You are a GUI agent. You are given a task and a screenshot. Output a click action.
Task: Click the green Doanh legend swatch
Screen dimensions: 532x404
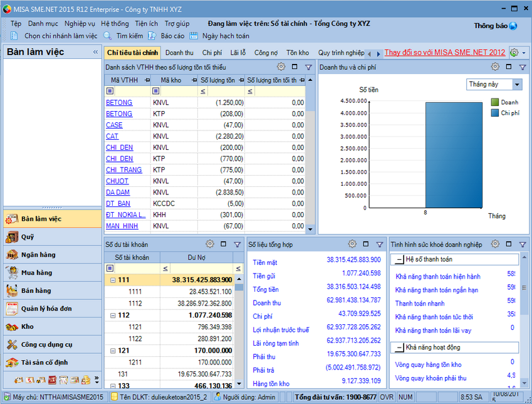tap(495, 102)
